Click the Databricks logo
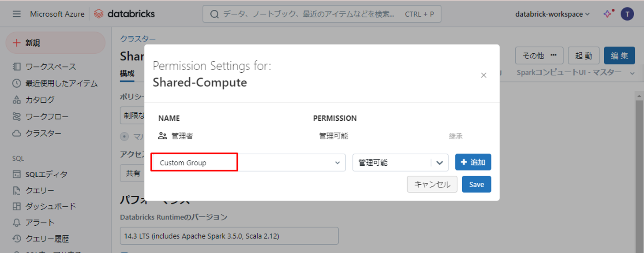 [x=124, y=14]
